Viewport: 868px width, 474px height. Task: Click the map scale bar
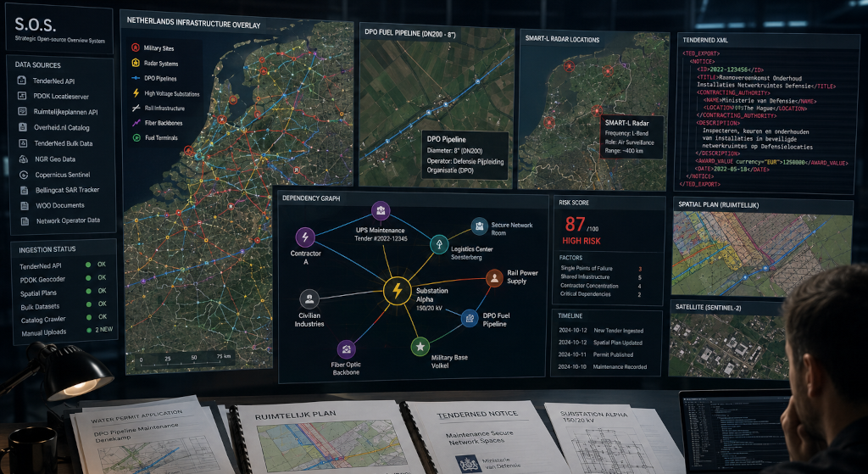[184, 359]
